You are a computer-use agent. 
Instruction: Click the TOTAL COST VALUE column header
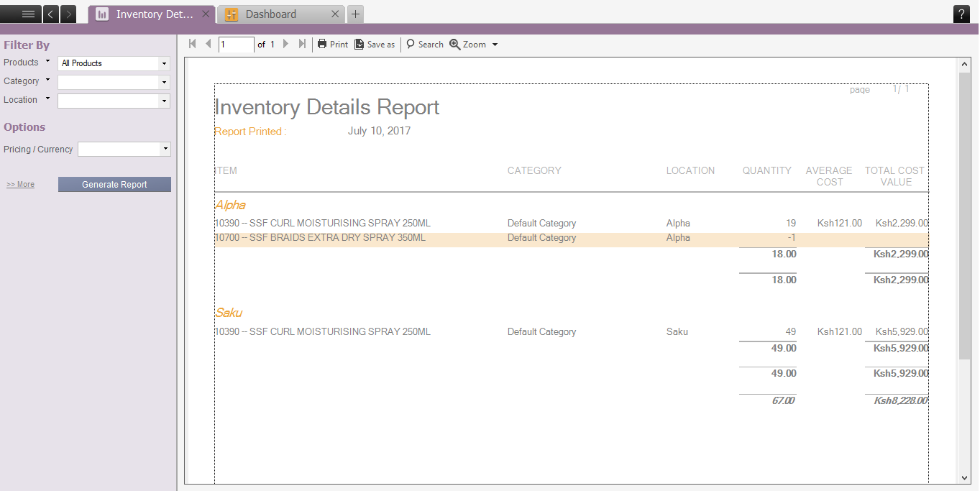895,176
